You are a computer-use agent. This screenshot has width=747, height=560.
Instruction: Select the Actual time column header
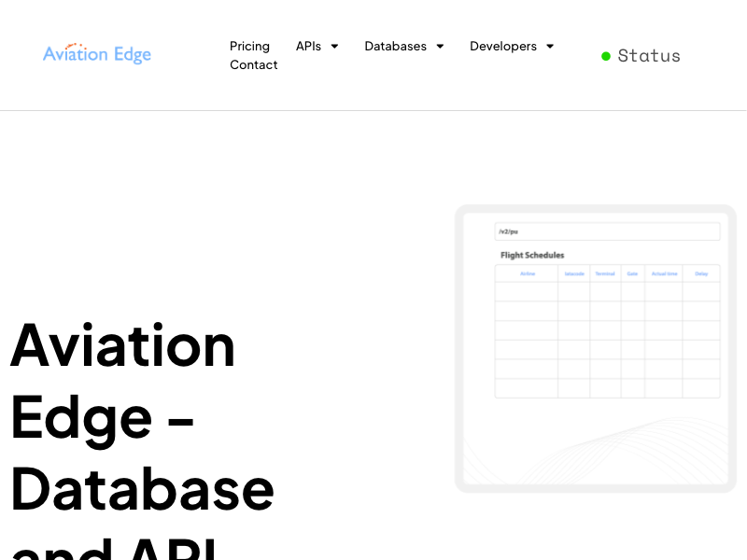pyautogui.click(x=664, y=273)
